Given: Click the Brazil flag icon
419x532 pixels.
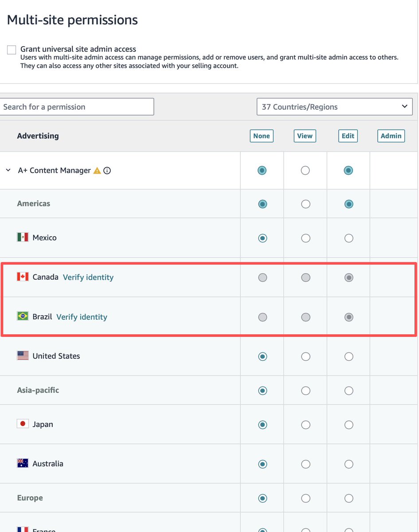Looking at the screenshot, I should [22, 317].
